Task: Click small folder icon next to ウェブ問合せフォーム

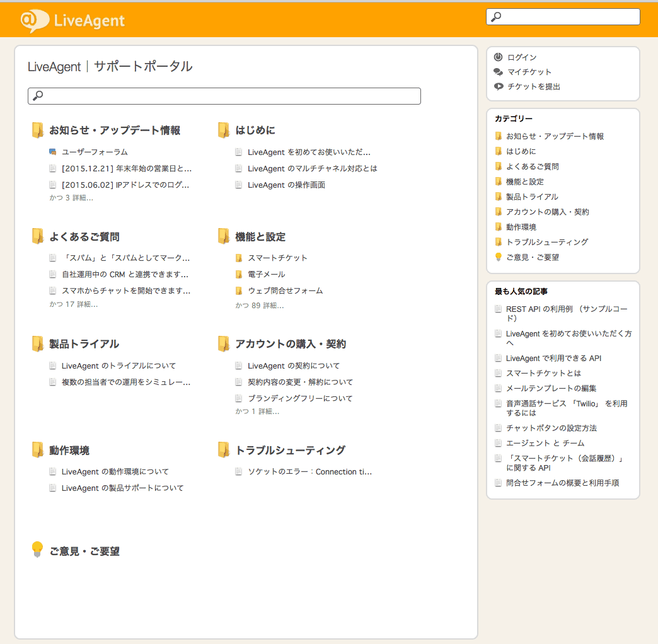Action: point(239,290)
